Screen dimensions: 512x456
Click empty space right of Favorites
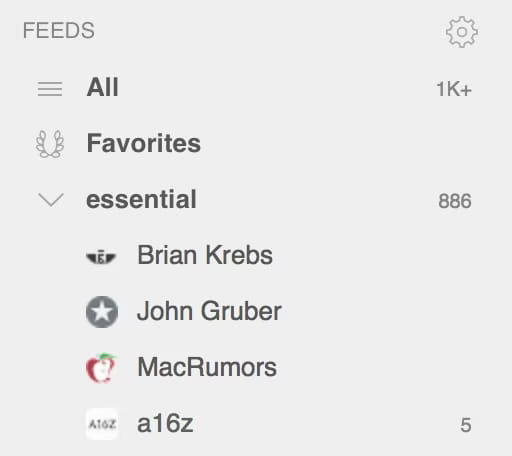pyautogui.click(x=333, y=143)
